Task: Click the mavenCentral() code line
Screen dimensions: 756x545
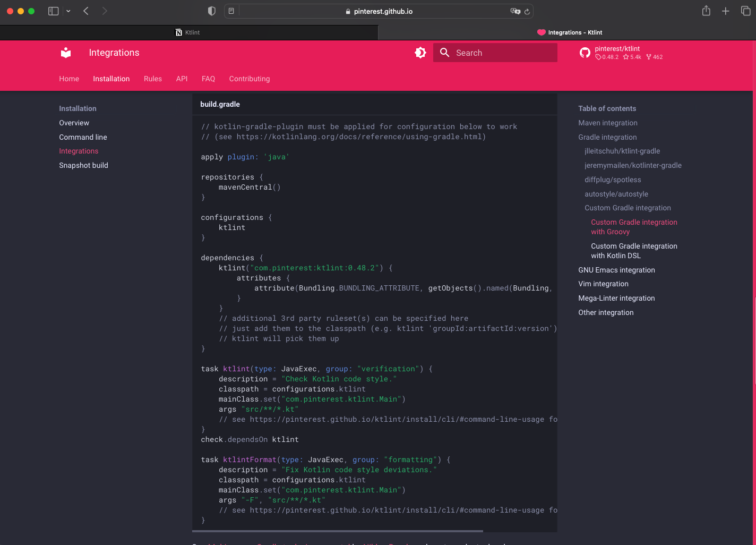Action: click(250, 187)
